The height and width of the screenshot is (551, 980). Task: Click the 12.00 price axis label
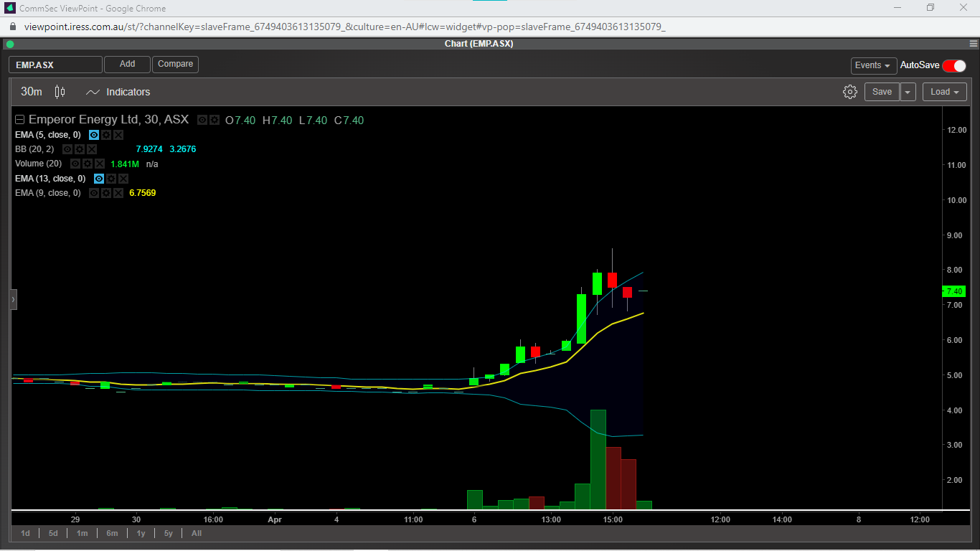pos(957,130)
